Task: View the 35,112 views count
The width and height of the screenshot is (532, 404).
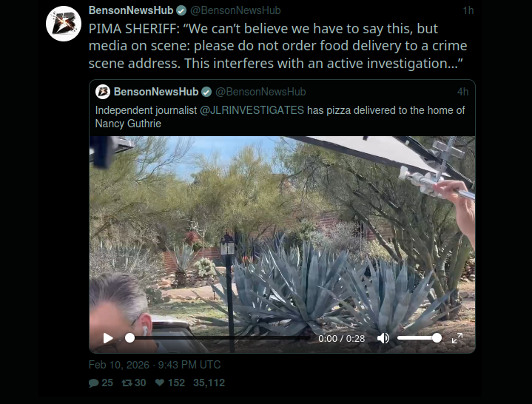Action: [209, 383]
